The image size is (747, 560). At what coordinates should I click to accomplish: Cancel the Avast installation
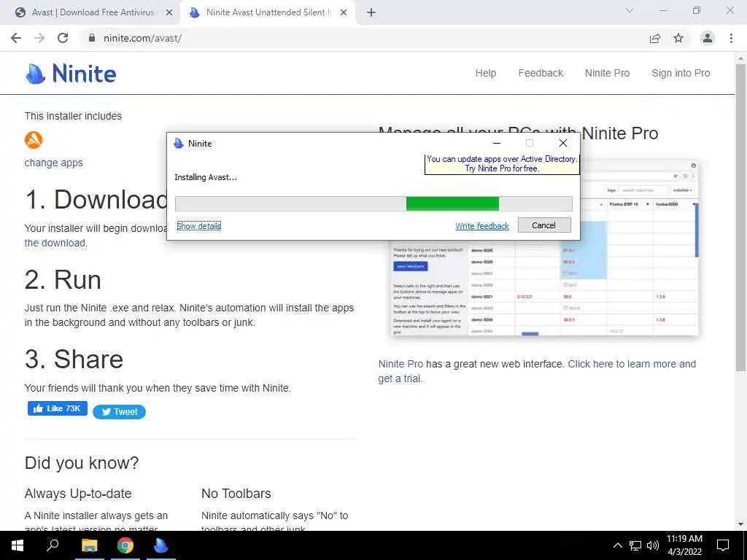click(x=544, y=225)
